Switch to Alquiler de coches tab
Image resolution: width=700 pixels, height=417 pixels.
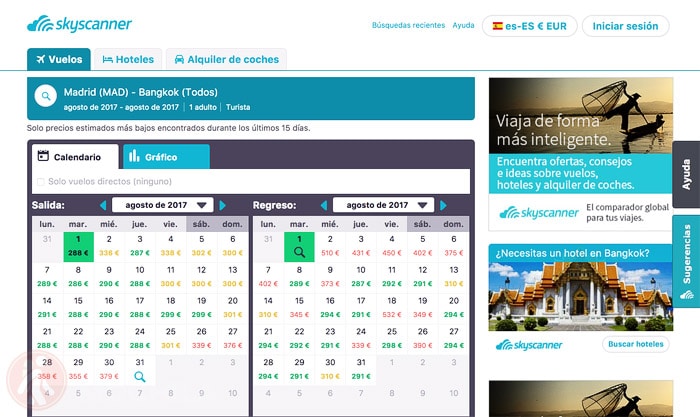pos(226,59)
